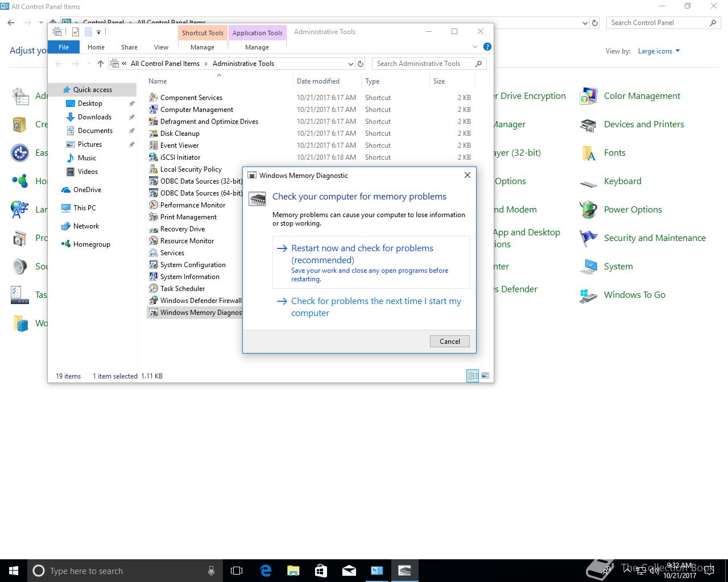This screenshot has height=582, width=728.
Task: Click the Explorer help question mark icon
Action: [x=487, y=47]
